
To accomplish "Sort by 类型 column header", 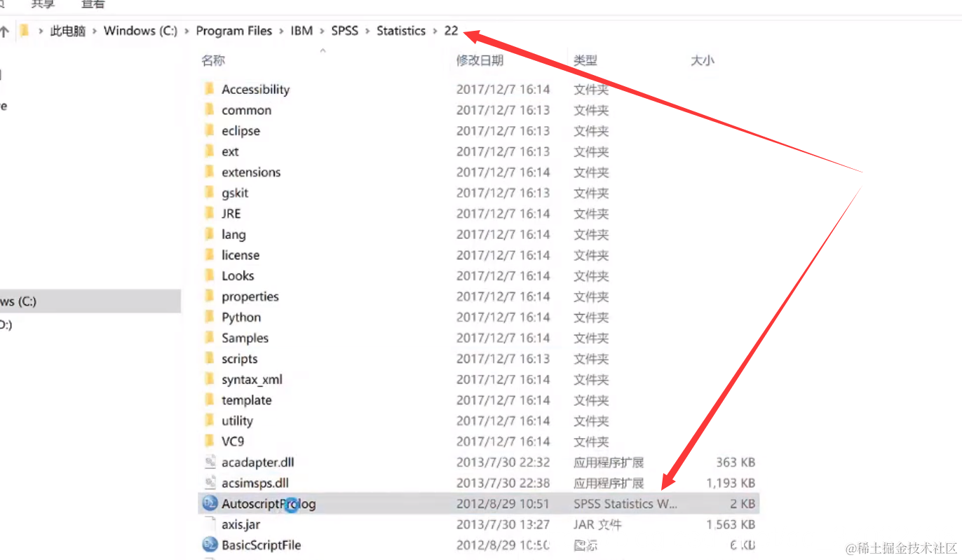I will point(585,60).
